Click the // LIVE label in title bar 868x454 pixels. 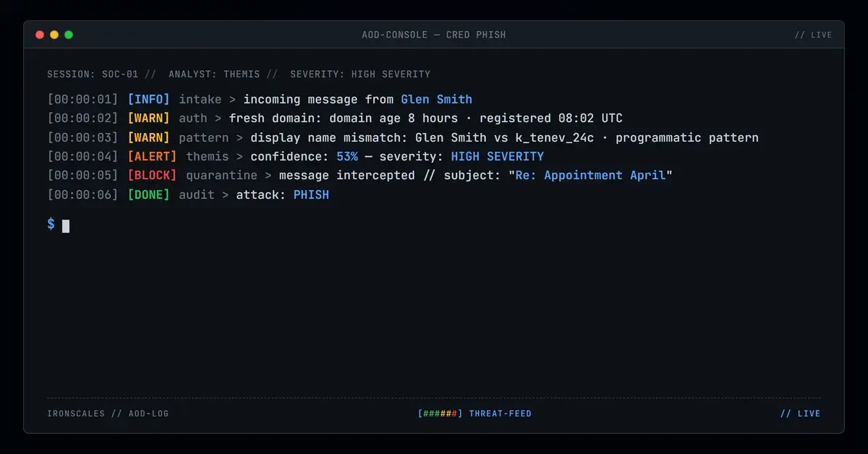pyautogui.click(x=813, y=35)
